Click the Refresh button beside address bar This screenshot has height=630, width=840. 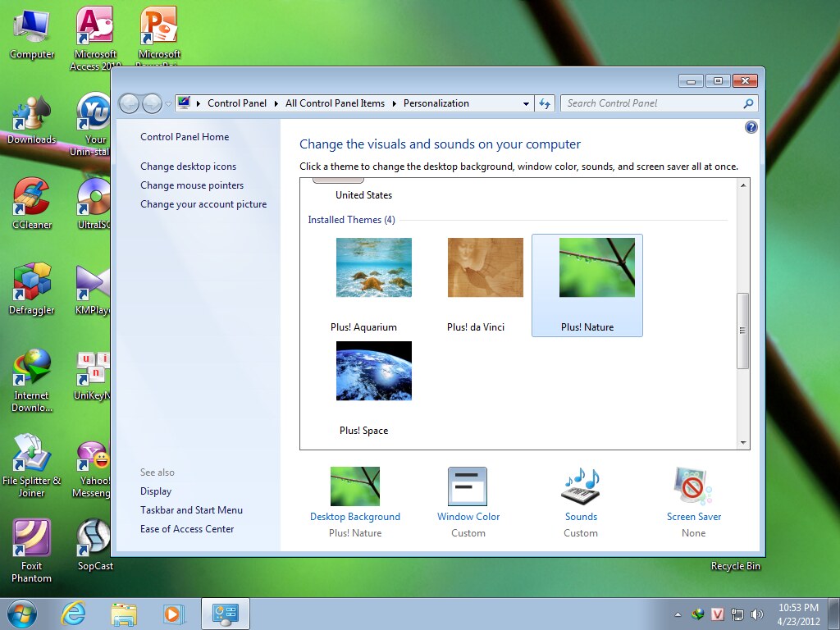(x=545, y=103)
